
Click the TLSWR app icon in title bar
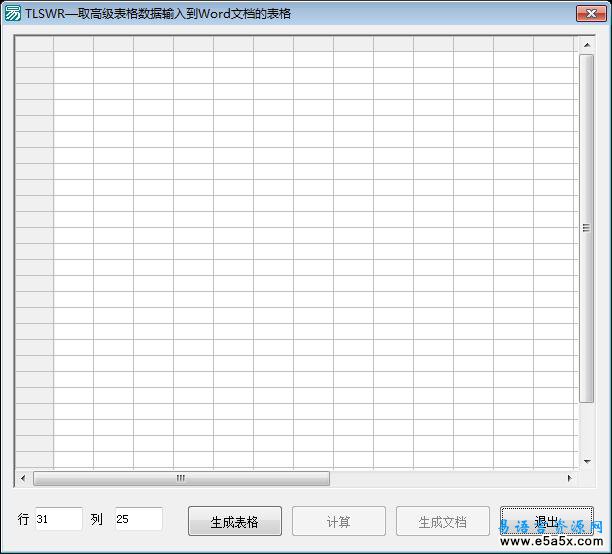12,13
